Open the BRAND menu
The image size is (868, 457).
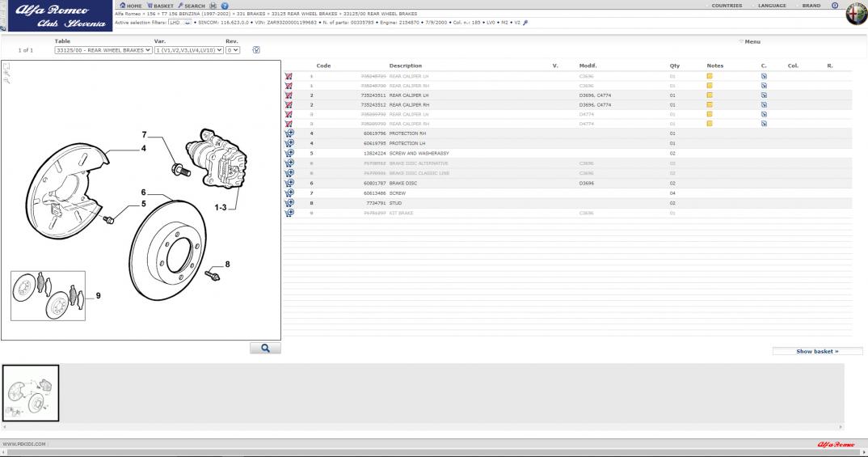[811, 6]
